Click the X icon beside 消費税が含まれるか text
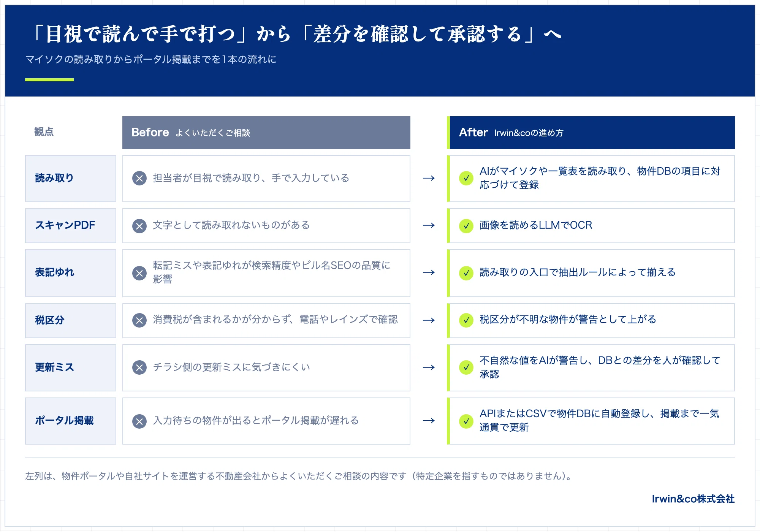Image resolution: width=760 pixels, height=532 pixels. coord(139,320)
